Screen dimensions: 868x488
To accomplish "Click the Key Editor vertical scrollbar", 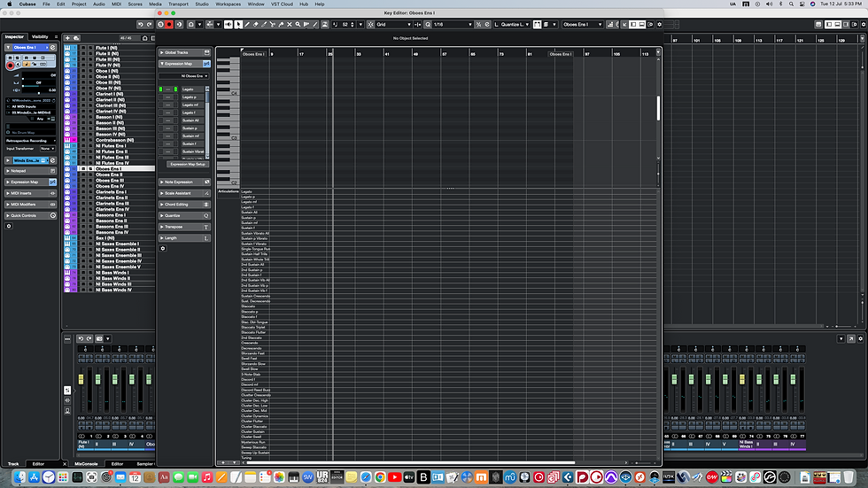I will click(x=658, y=108).
